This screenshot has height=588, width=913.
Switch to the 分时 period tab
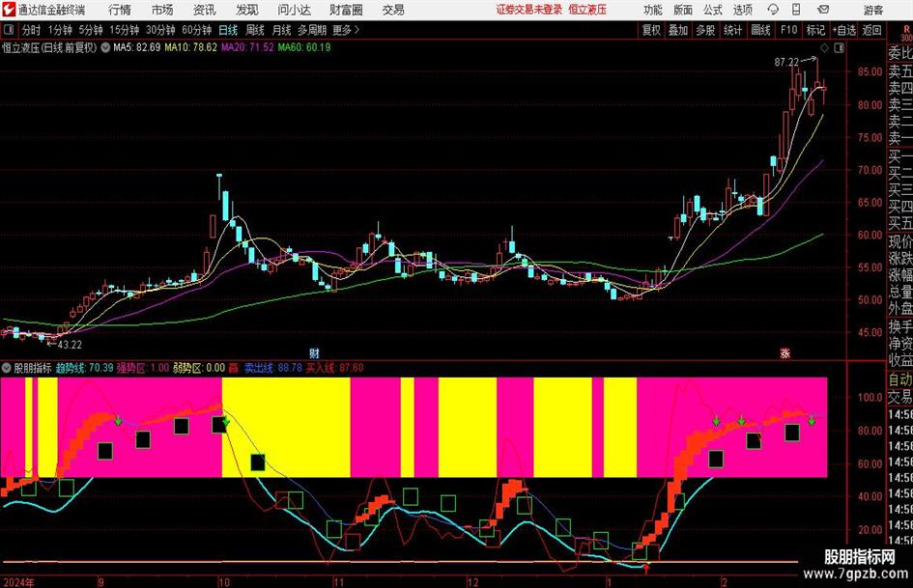31,30
